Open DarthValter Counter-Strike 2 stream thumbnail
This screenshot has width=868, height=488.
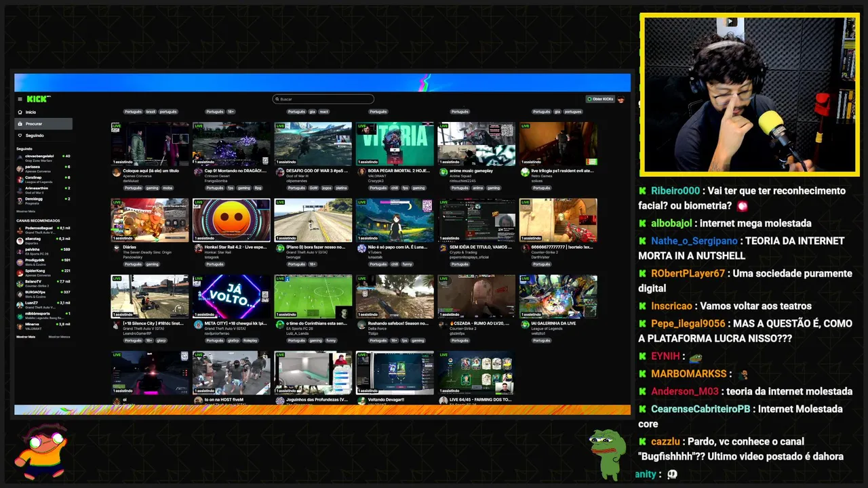click(x=558, y=220)
